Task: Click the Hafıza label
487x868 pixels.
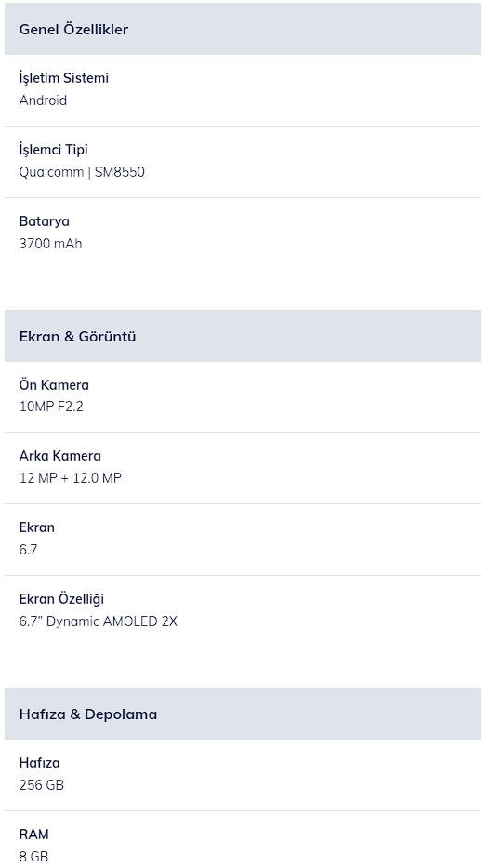Action: (39, 763)
